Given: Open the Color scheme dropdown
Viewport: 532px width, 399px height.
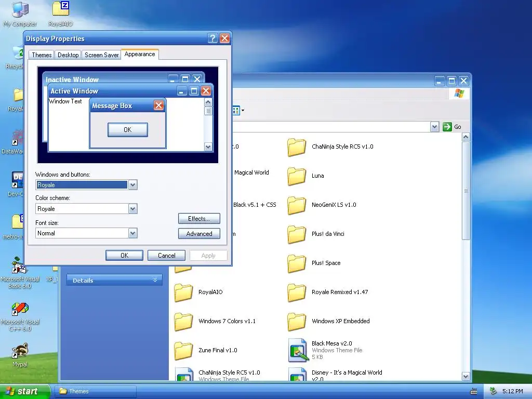Looking at the screenshot, I should click(x=132, y=209).
